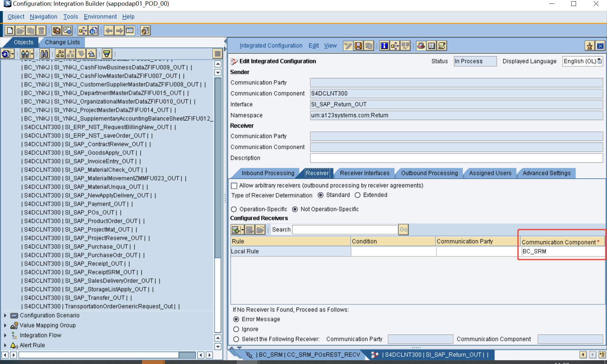Click the Where-Used arrows icon in main toolbar
This screenshot has height=364, width=607.
(83, 31)
